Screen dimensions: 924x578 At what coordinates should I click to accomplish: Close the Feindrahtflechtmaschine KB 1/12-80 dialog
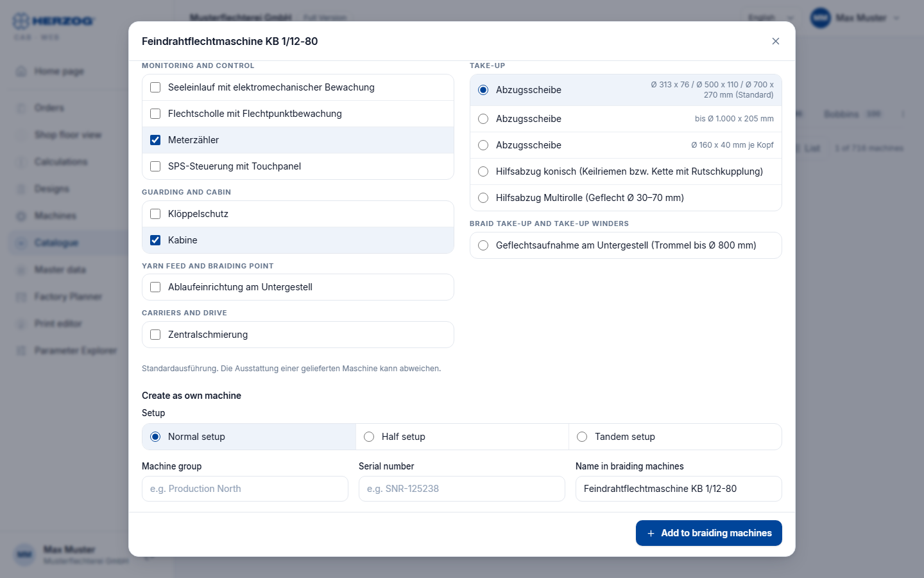776,41
